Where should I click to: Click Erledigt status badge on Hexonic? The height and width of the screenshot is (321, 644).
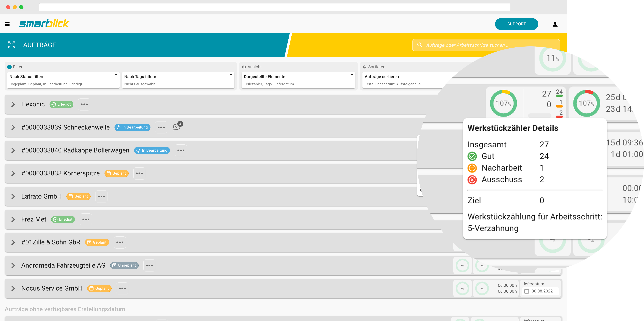[62, 104]
